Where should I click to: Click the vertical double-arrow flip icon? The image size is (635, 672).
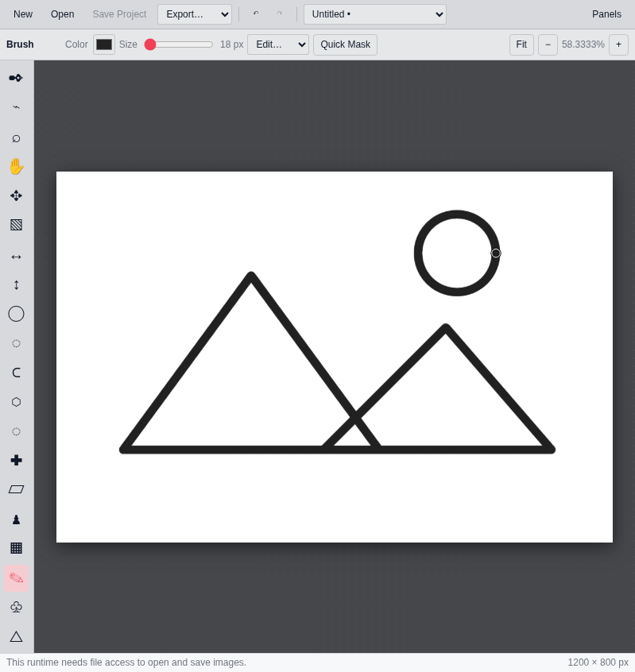[x=16, y=285]
